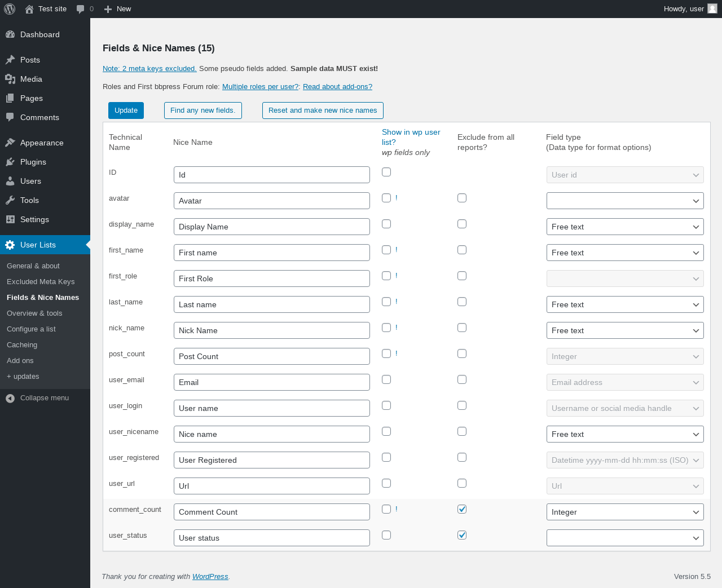Screen dimensions: 722x588
Task: Open the Dashboard gauge icon
Action: [x=10, y=34]
